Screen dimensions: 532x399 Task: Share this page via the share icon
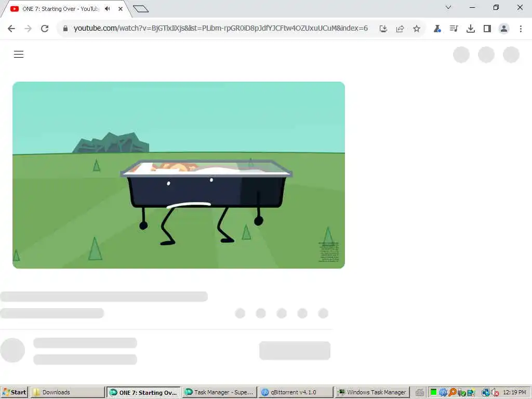click(400, 29)
